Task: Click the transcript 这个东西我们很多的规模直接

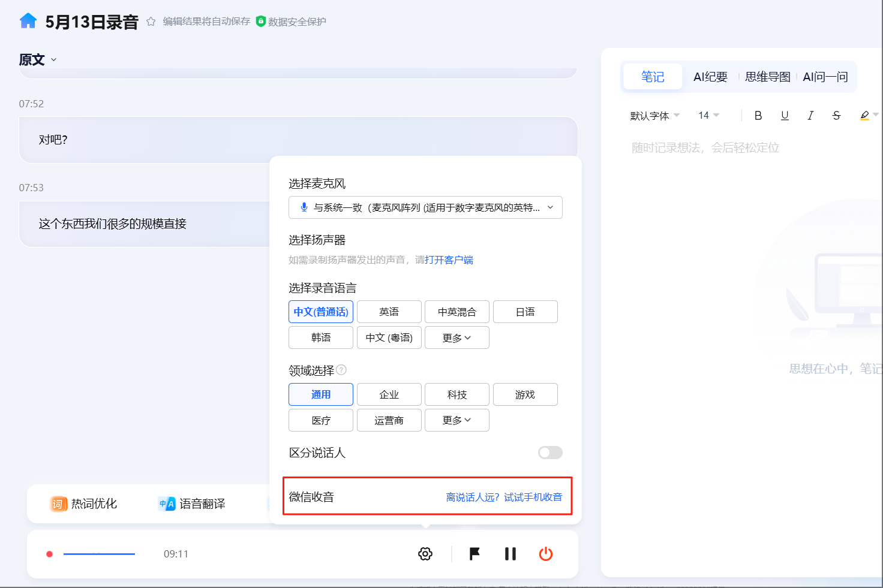Action: (x=113, y=224)
